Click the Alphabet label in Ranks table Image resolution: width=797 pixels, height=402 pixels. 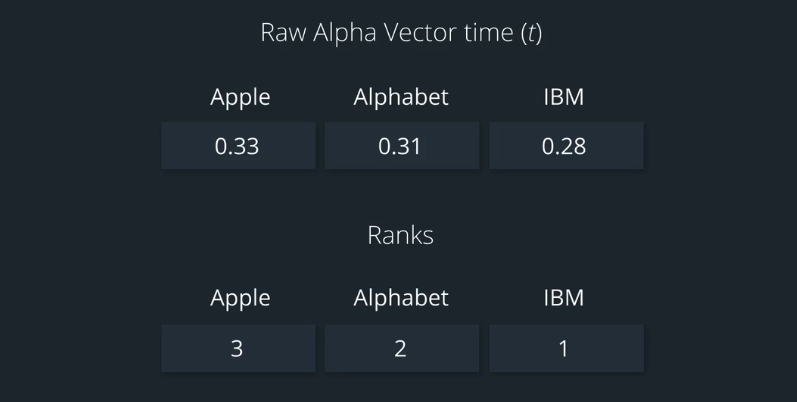coord(401,297)
